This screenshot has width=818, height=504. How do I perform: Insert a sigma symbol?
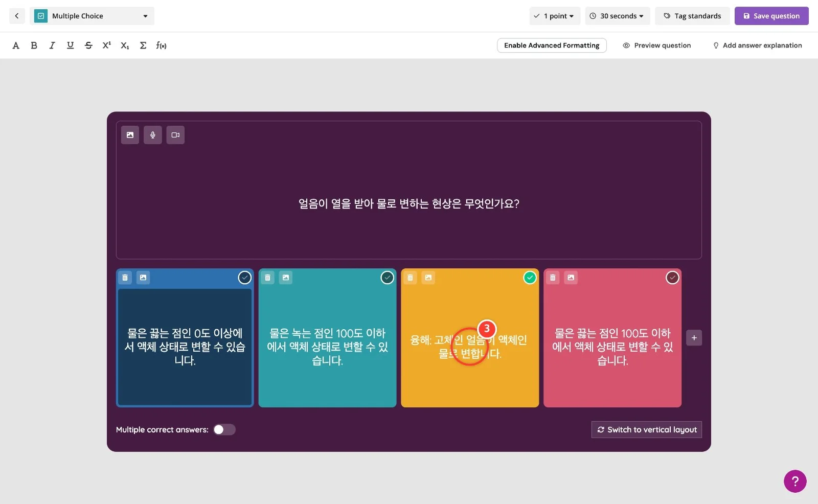[x=143, y=45]
